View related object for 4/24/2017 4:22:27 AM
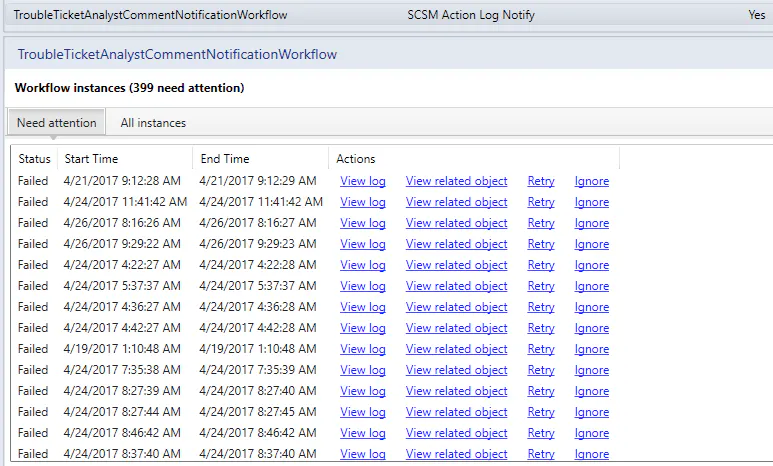This screenshot has width=773, height=466. [x=457, y=265]
